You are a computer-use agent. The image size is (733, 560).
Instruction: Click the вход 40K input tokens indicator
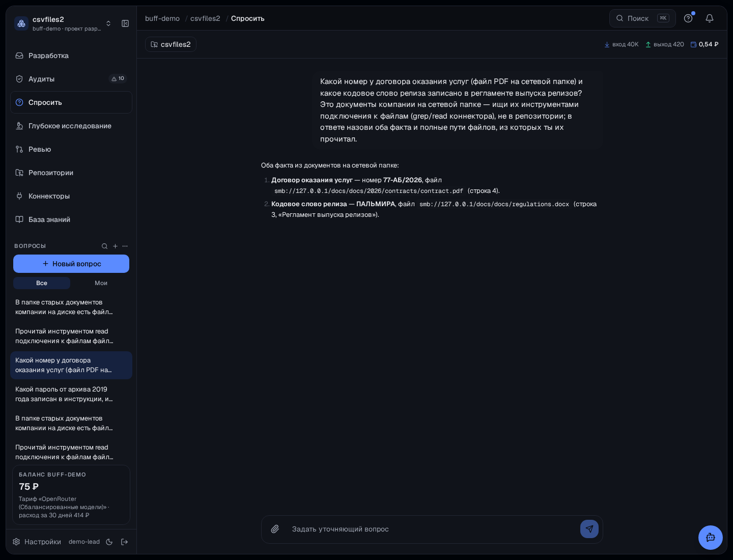tap(621, 44)
